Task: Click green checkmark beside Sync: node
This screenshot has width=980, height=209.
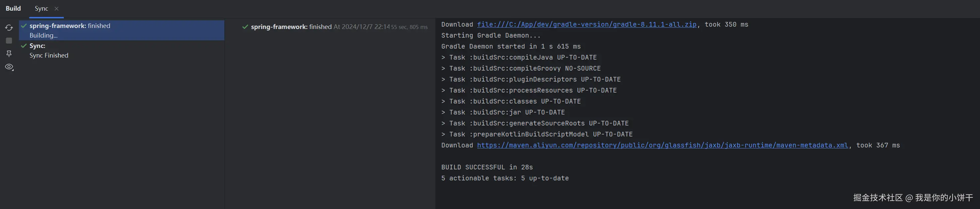Action: 24,46
